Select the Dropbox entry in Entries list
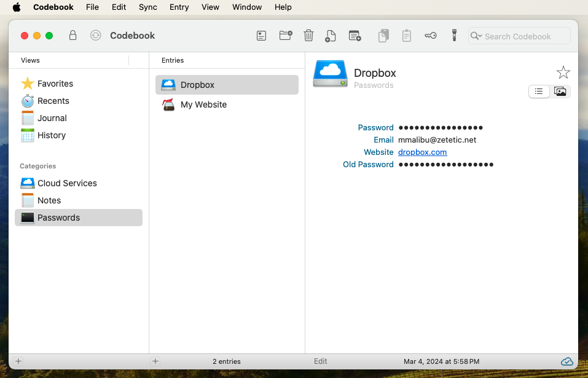The image size is (588, 378). tap(227, 85)
